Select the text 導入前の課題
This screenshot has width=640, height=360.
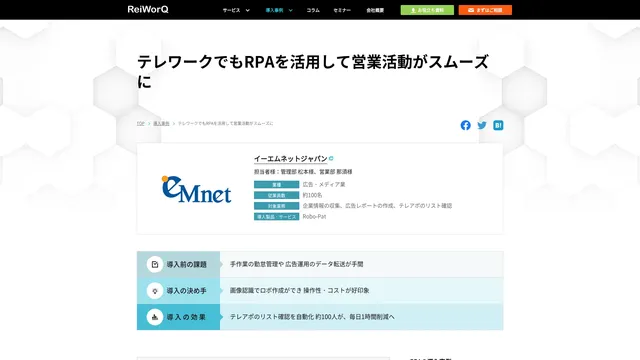pyautogui.click(x=187, y=264)
